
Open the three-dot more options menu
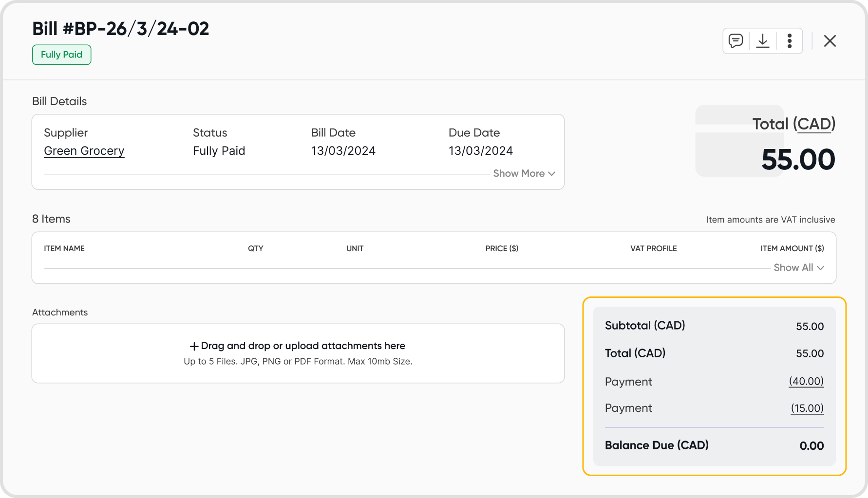click(x=790, y=41)
